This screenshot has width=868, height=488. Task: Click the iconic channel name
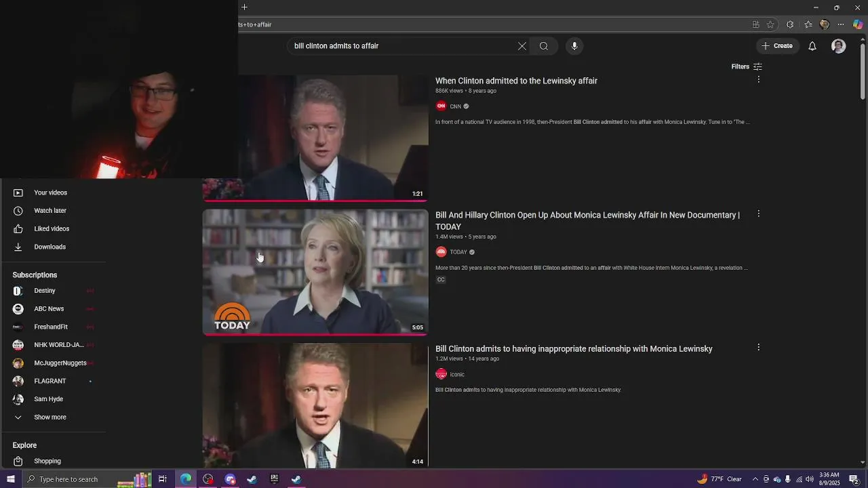tap(457, 374)
